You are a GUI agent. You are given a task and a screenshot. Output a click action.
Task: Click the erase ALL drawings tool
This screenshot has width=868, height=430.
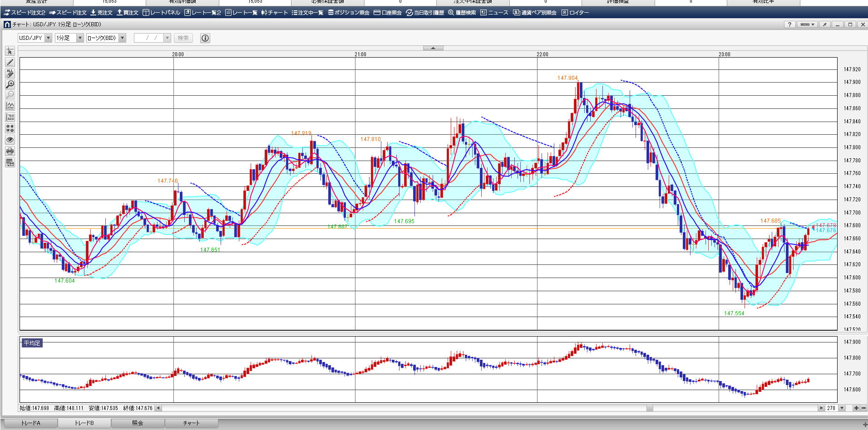(10, 73)
